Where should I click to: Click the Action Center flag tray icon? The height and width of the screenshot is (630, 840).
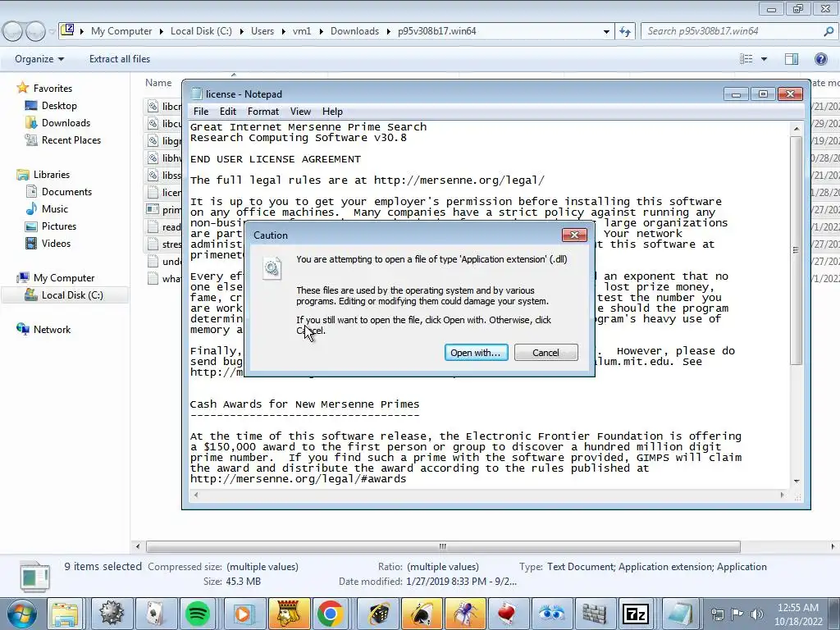point(737,614)
